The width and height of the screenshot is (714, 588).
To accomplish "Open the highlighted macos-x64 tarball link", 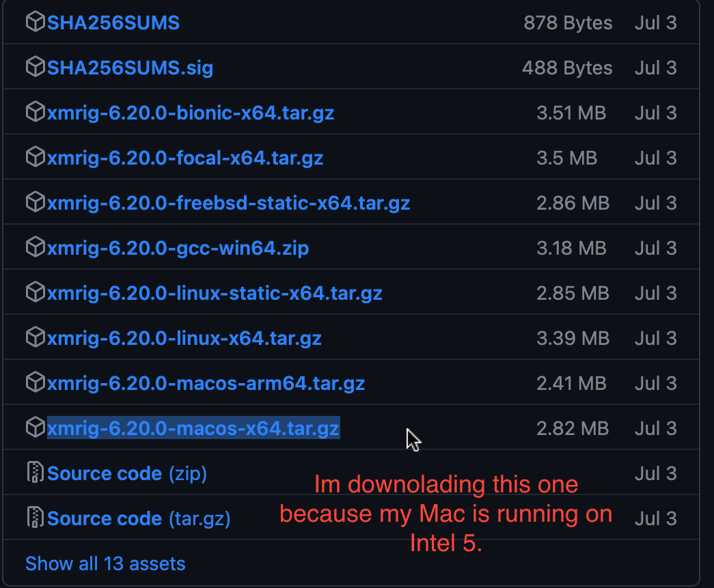I will (x=193, y=428).
